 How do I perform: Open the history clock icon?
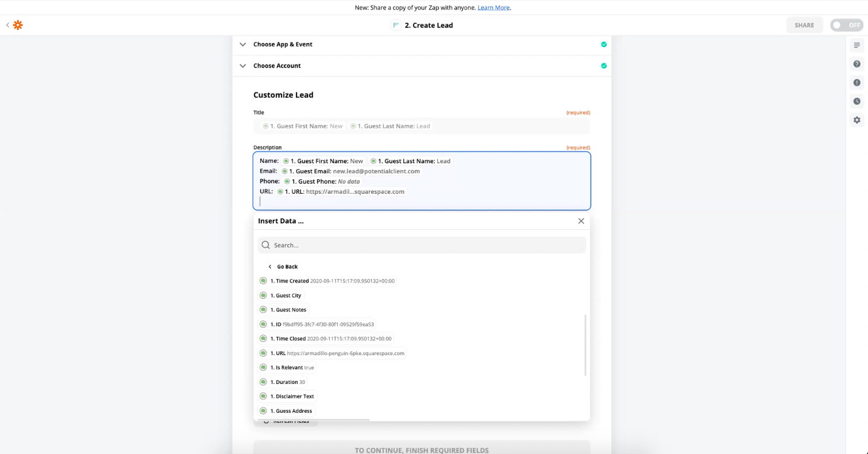coord(857,101)
